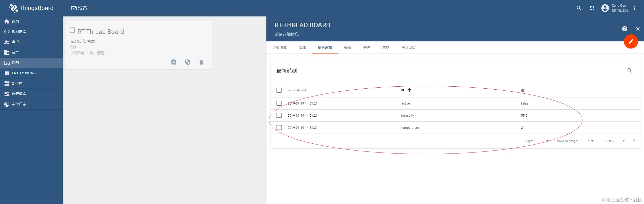The image size is (644, 204).
Task: Tick the RT-Thread Board card checkbox
Action: [72, 30]
